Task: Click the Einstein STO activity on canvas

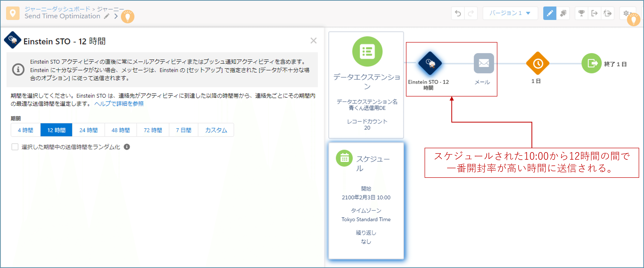Action: click(430, 63)
